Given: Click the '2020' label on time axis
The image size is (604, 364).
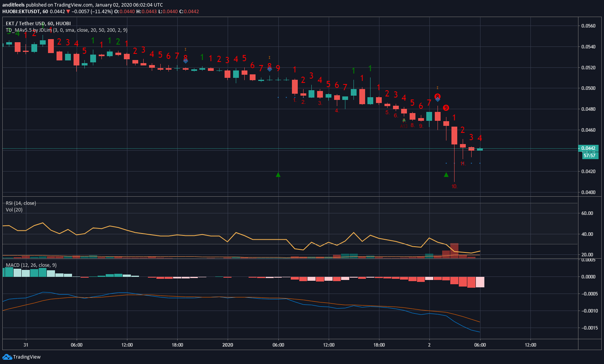Looking at the screenshot, I should pos(228,345).
